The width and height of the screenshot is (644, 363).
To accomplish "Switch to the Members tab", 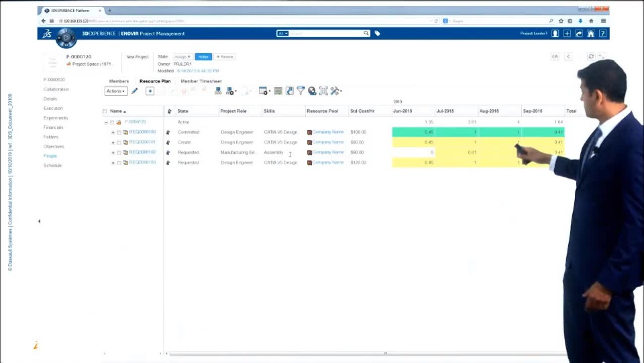I will point(119,81).
